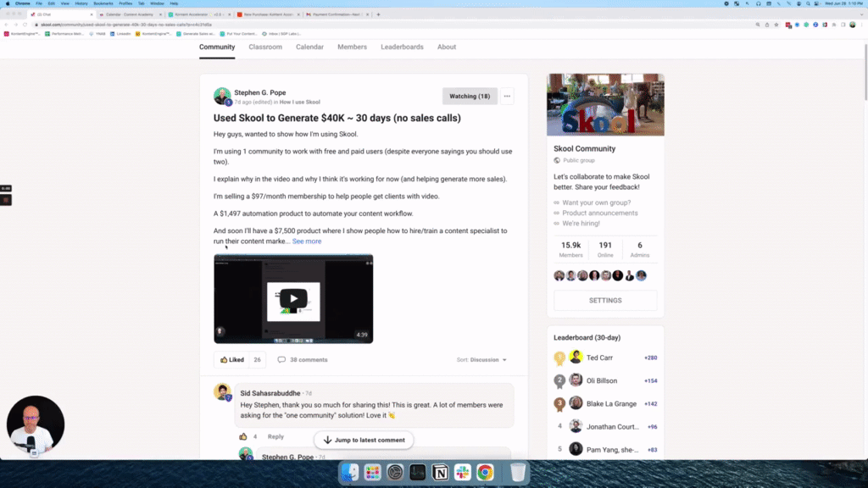Image resolution: width=868 pixels, height=488 pixels.
Task: Open the Bookmarks menu in the menu bar
Action: coord(104,3)
